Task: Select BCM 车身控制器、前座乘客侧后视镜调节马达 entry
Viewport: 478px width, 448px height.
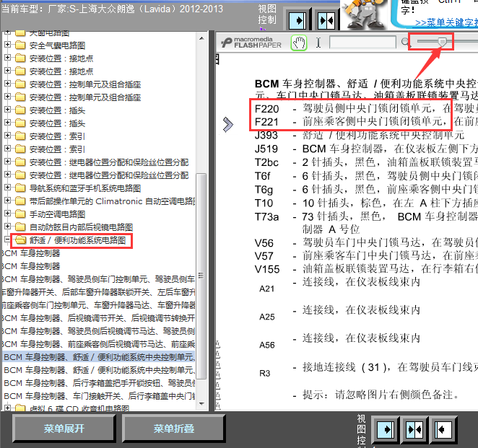Action: (x=98, y=344)
